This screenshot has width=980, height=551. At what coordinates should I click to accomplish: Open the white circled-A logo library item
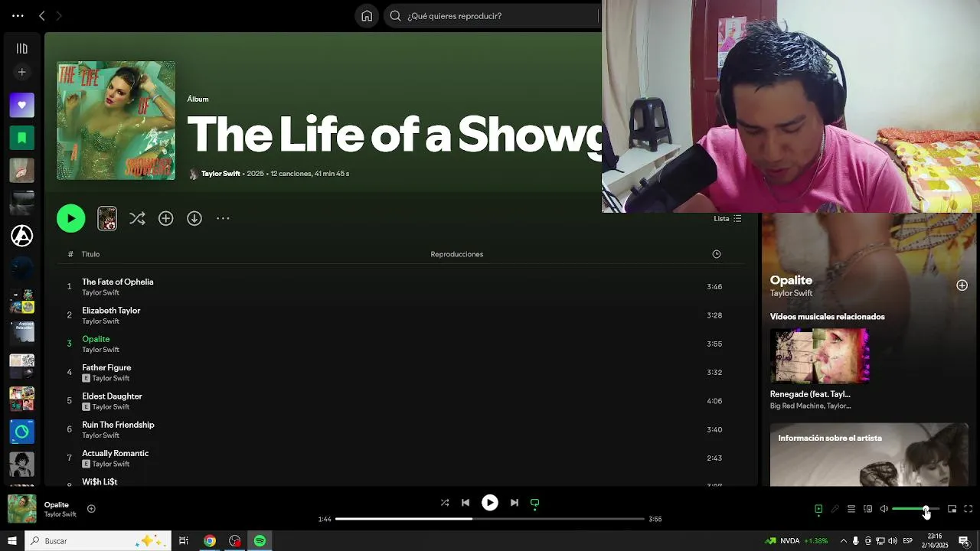pos(21,236)
